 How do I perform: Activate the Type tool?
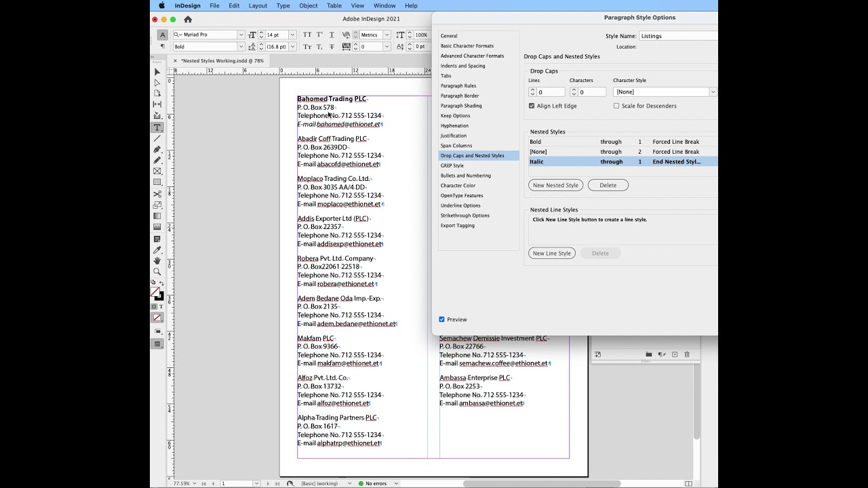click(x=157, y=127)
